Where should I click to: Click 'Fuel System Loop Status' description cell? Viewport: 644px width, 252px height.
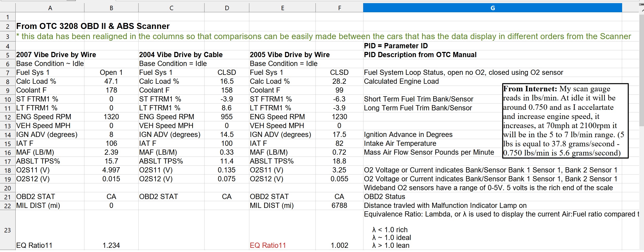pyautogui.click(x=463, y=73)
